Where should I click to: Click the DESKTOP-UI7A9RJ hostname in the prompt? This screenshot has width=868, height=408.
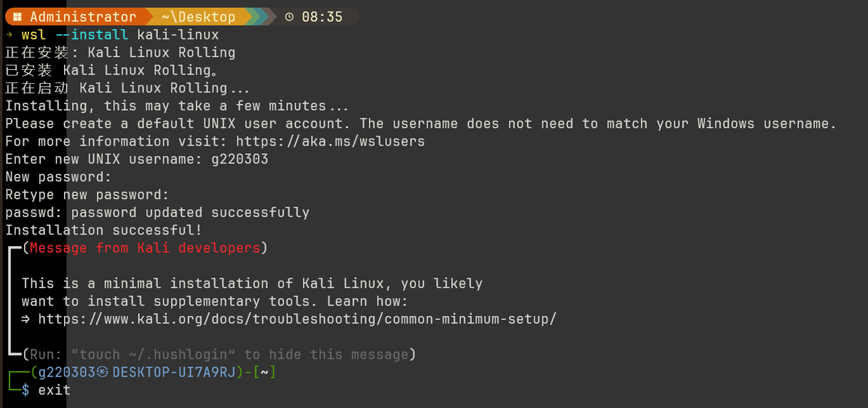click(173, 372)
